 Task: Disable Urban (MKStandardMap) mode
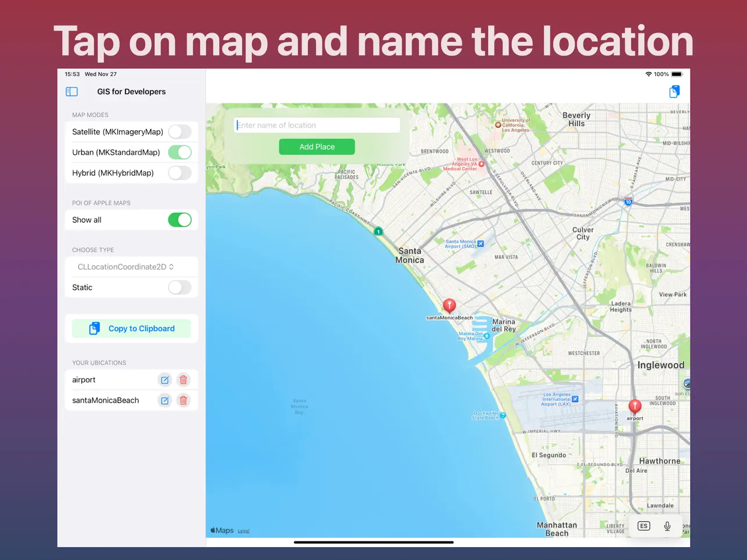(x=179, y=152)
